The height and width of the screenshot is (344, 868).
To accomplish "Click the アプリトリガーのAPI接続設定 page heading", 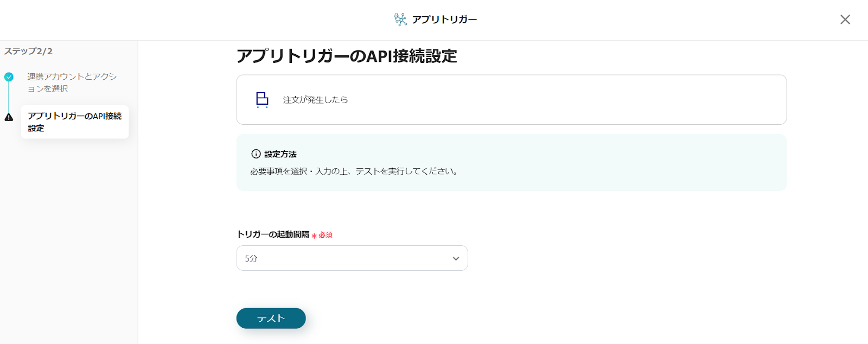I will (x=347, y=56).
